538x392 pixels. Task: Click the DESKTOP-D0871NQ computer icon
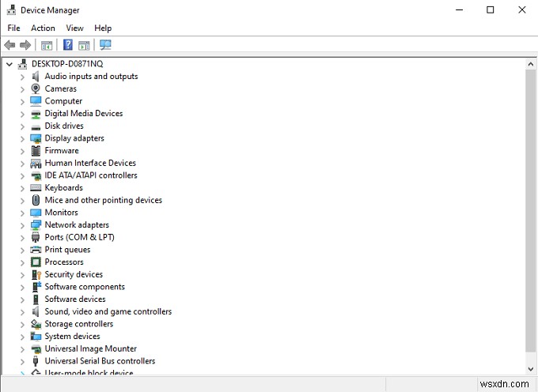[22, 64]
